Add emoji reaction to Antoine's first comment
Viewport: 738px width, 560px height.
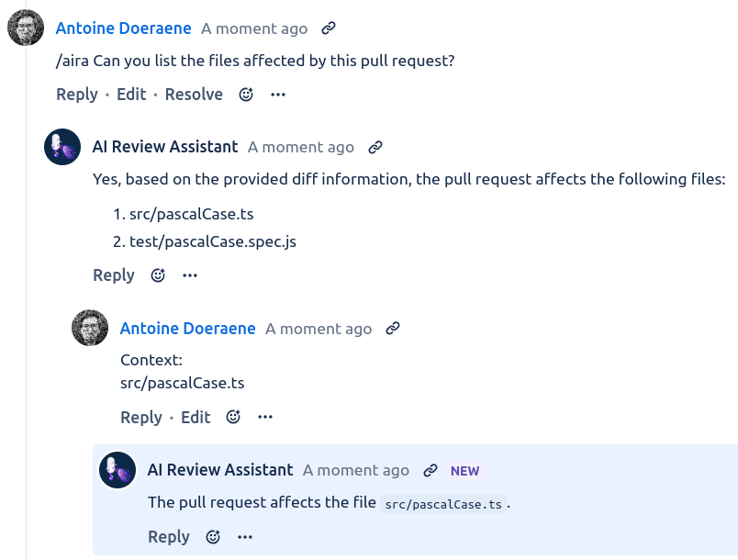246,95
